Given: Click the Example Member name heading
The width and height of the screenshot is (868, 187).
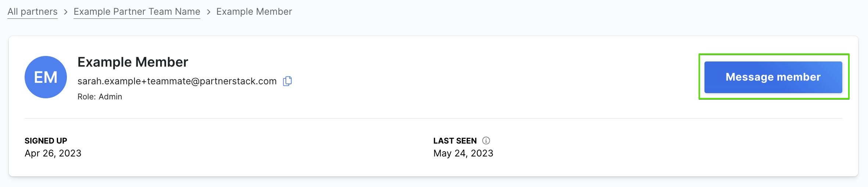Looking at the screenshot, I should tap(133, 62).
